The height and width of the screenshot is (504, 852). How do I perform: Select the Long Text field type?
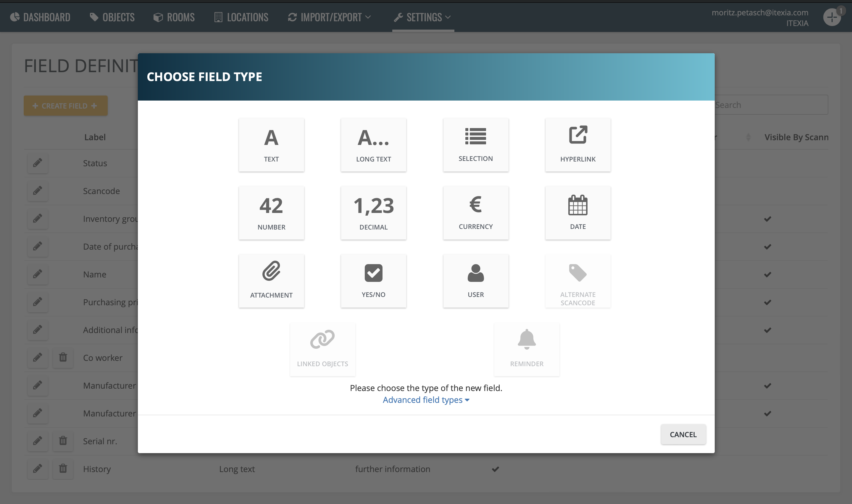373,145
